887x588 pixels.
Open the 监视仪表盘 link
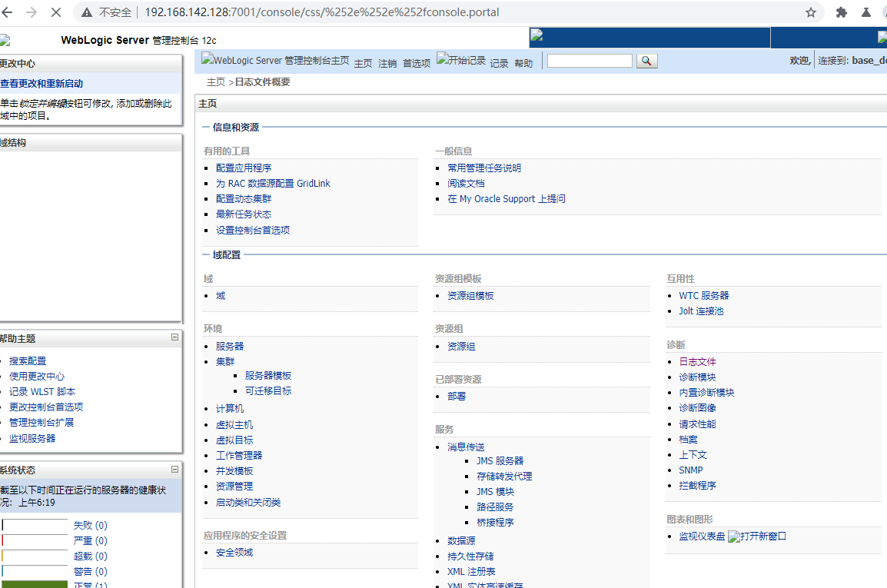702,537
